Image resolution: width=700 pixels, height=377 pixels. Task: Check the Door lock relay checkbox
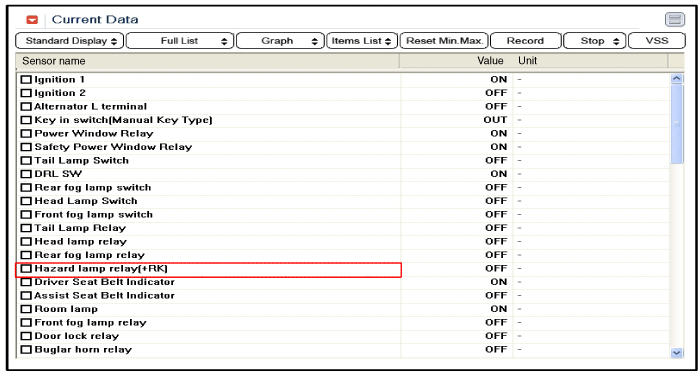(x=26, y=336)
